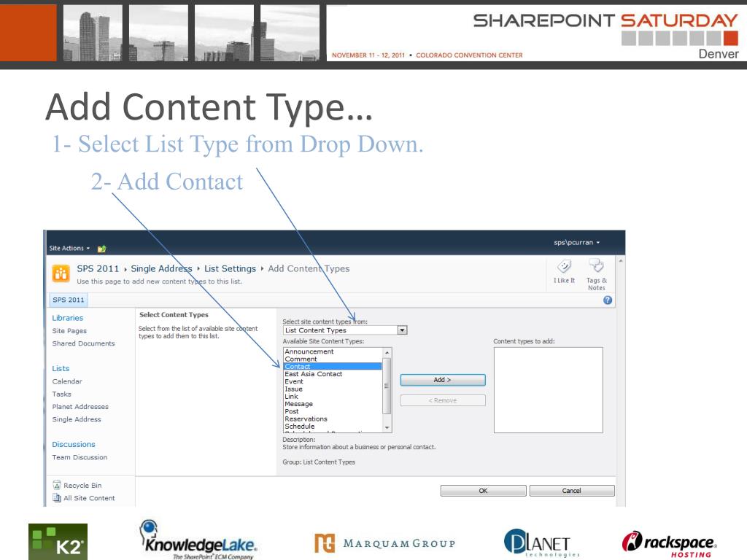Image resolution: width=747 pixels, height=560 pixels.
Task: Click the Recycle Bin icon
Action: pyautogui.click(x=57, y=485)
